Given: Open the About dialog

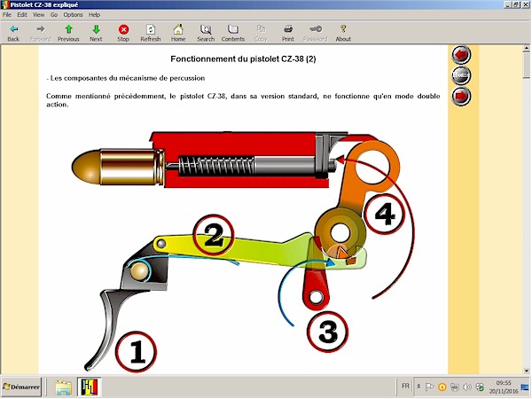Looking at the screenshot, I should (x=343, y=34).
